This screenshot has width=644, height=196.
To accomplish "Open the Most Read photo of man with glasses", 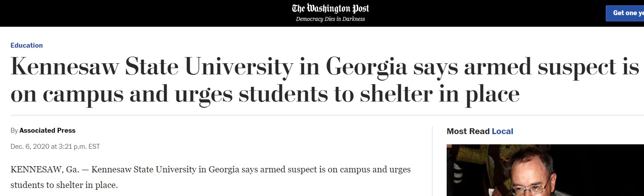I will click(545, 170).
